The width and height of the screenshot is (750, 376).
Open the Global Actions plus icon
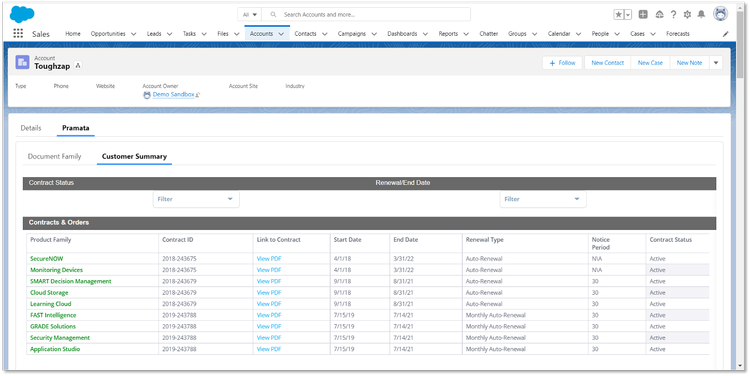click(643, 14)
